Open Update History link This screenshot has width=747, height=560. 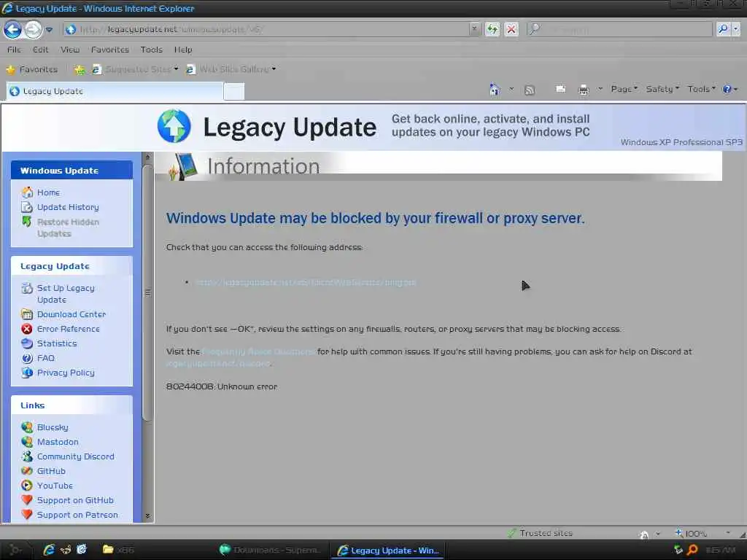point(68,207)
